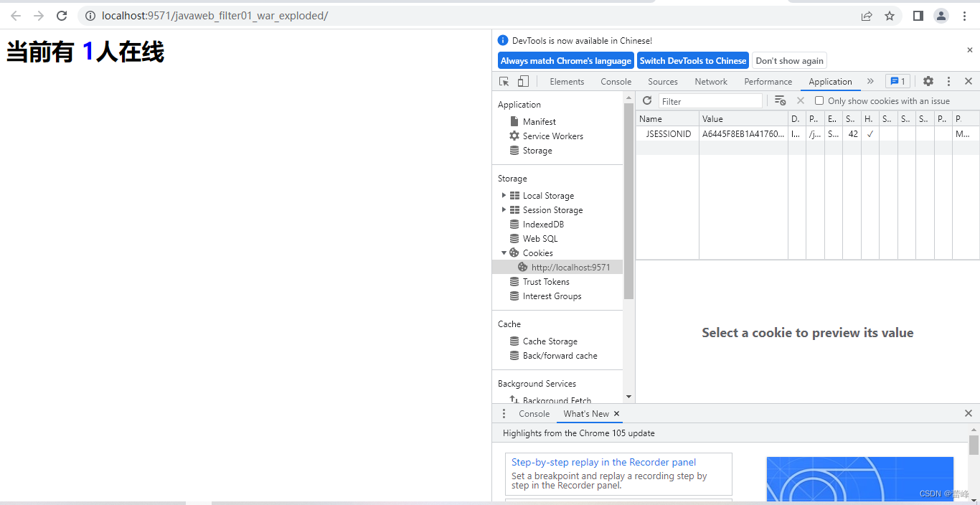View site information icon in address bar

[90, 16]
